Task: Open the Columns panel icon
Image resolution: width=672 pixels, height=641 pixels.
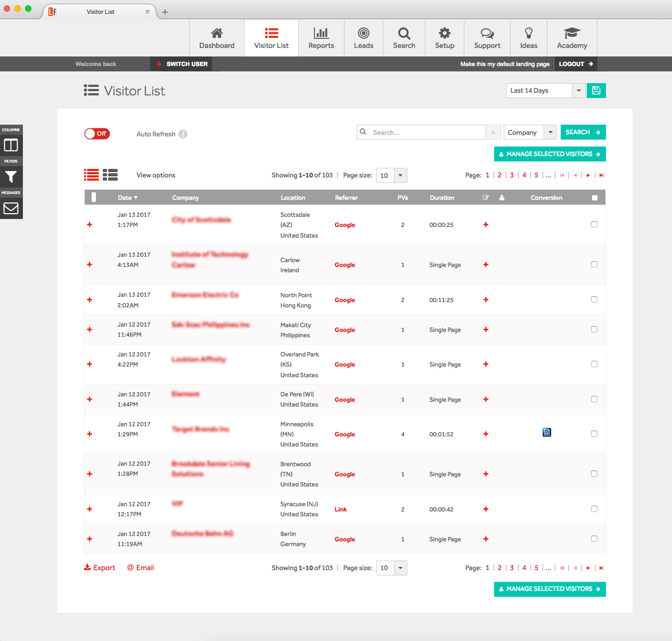Action: [x=11, y=145]
